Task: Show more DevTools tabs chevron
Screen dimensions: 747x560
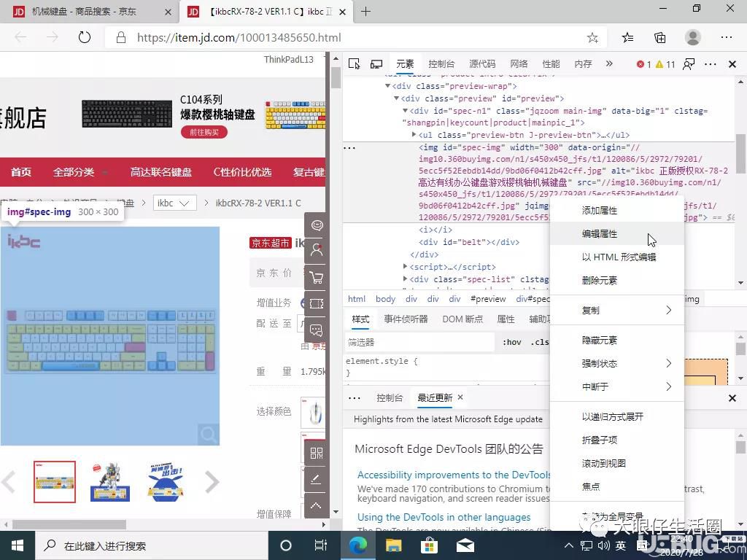Action: pos(609,63)
